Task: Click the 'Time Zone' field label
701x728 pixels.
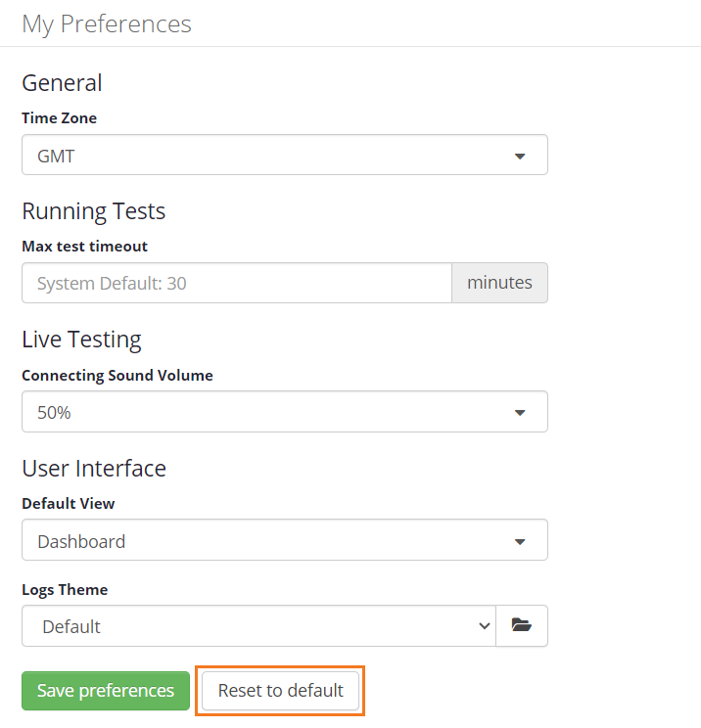Action: 60,118
